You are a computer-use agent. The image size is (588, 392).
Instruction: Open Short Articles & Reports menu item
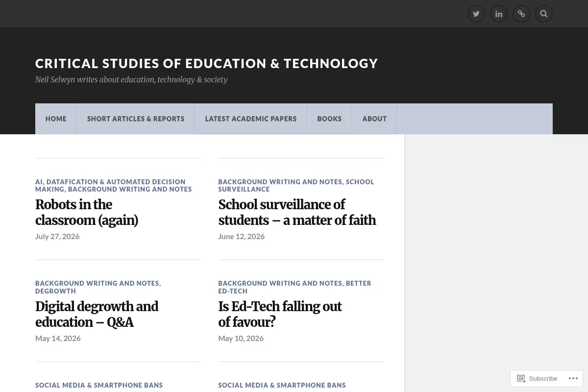136,119
